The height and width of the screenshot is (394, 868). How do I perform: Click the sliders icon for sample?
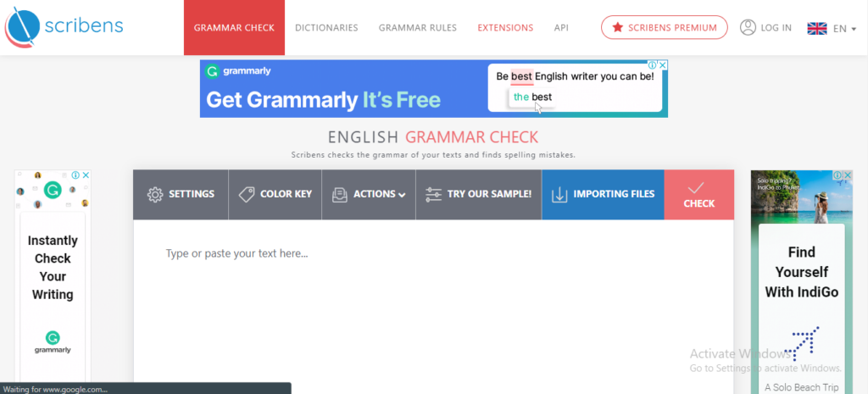[x=433, y=194]
